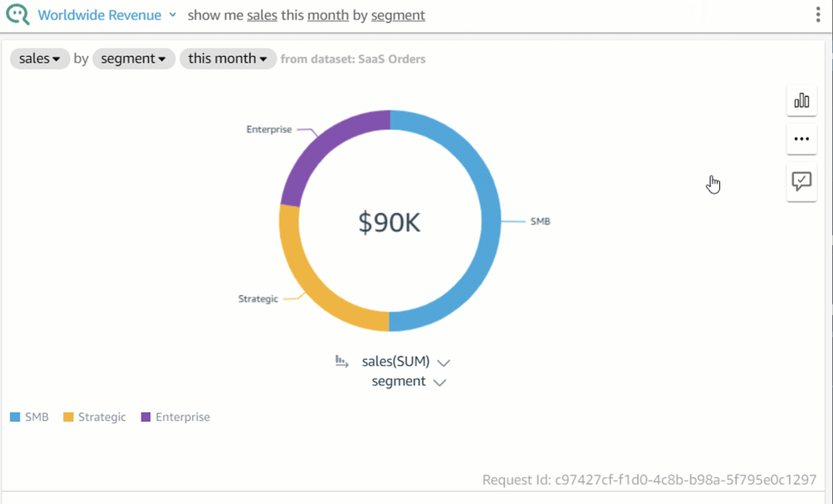Click the feedback checkmark comment icon
Image resolution: width=833 pixels, height=504 pixels.
coord(801,181)
